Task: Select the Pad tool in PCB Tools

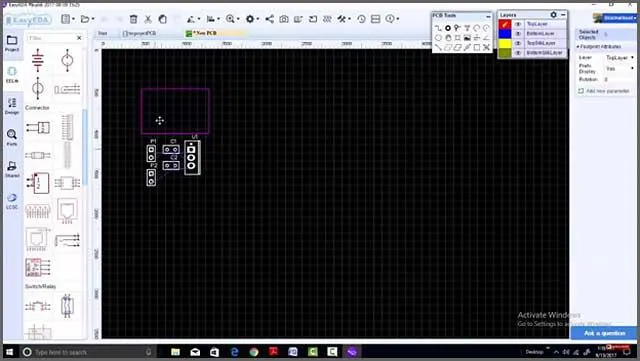Action: (448, 28)
